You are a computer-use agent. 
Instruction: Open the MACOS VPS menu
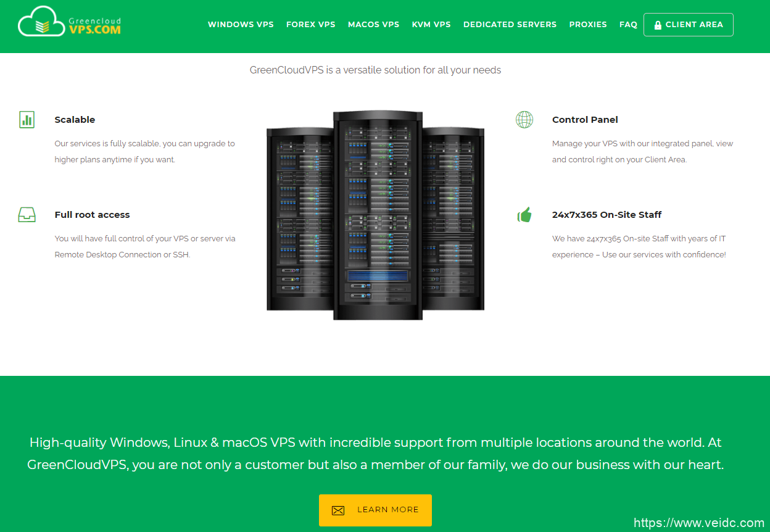click(x=373, y=25)
